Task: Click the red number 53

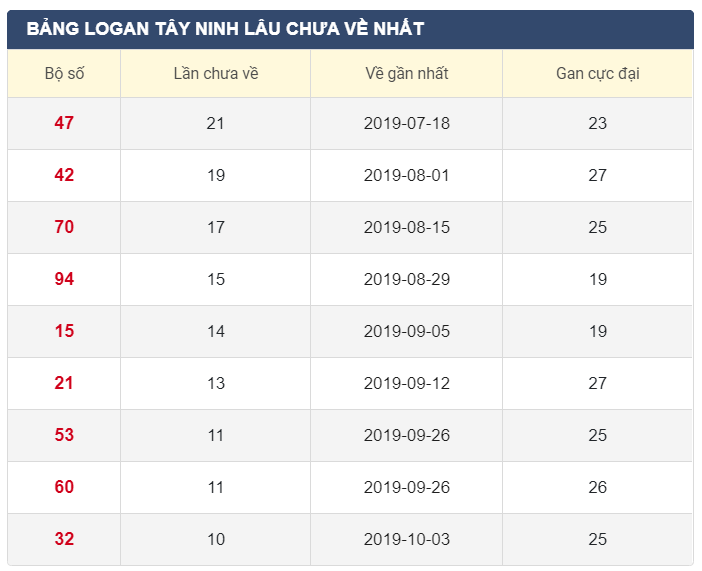Action: point(64,435)
